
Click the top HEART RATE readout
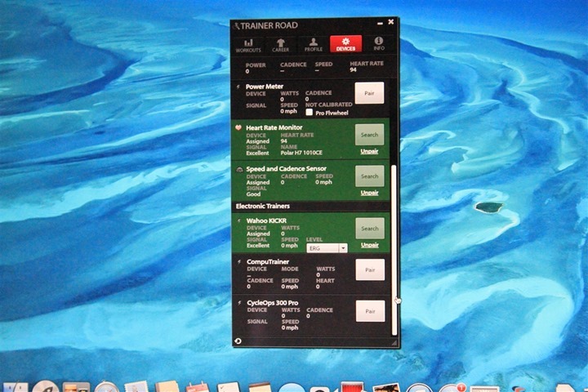pos(367,66)
